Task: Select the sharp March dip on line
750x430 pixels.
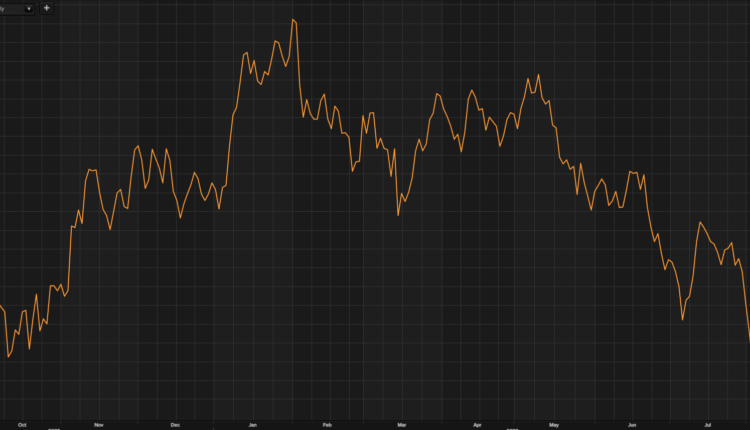Action: (398, 214)
